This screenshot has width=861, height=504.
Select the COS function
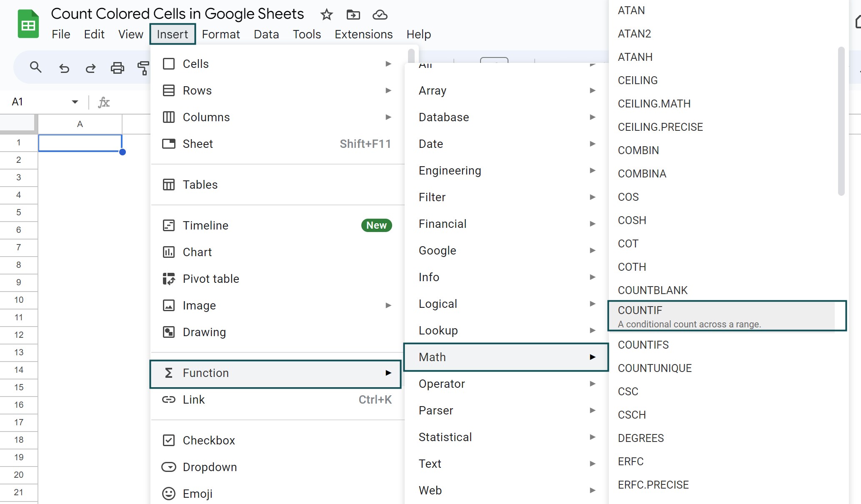722,197
